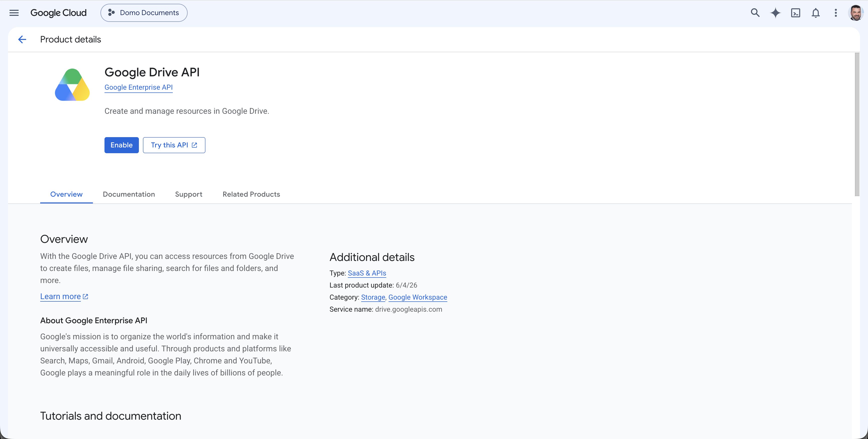Click the drive.googleapis.com service name
This screenshot has width=868, height=439.
[408, 309]
